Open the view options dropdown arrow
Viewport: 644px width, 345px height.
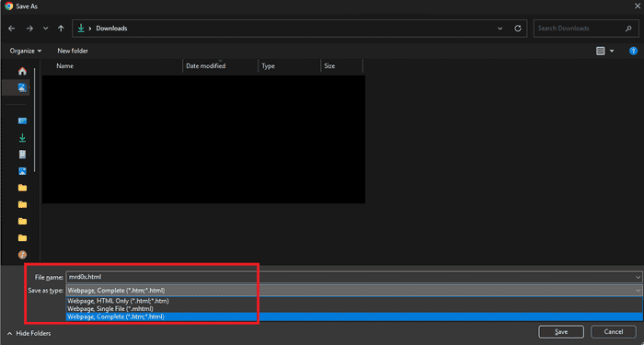(x=612, y=51)
